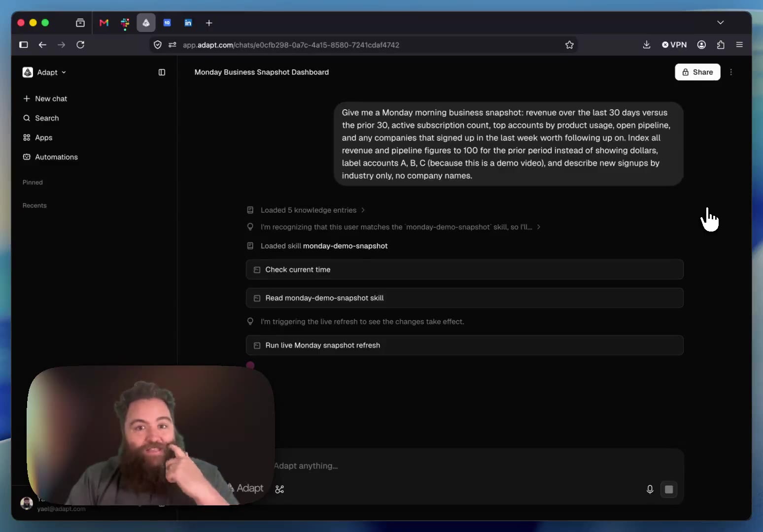Open the Gmail pinned tab

104,23
